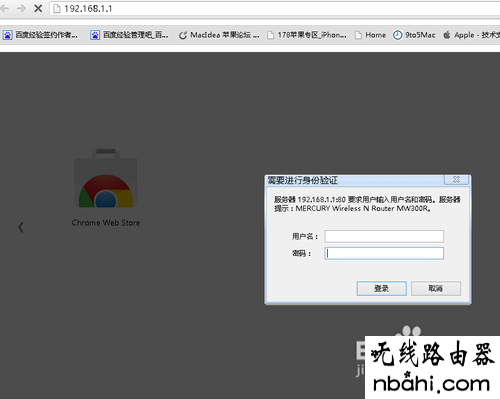Viewport: 500px width, 399px height.
Task: Open the MacIdea bookmark
Action: [219, 35]
